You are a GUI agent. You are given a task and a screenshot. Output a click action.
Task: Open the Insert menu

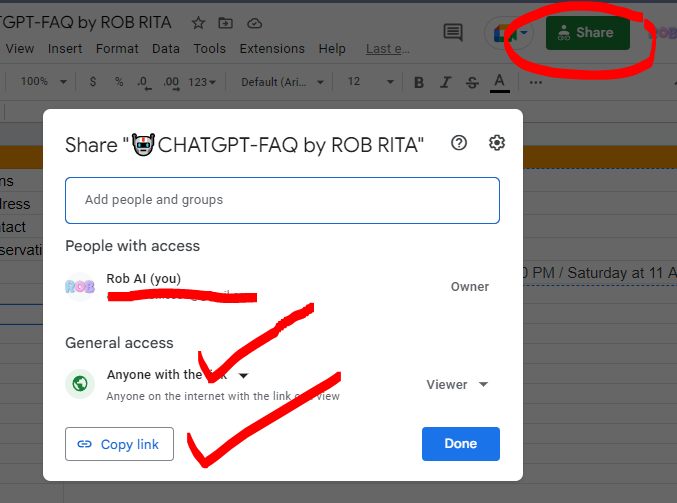[x=65, y=49]
